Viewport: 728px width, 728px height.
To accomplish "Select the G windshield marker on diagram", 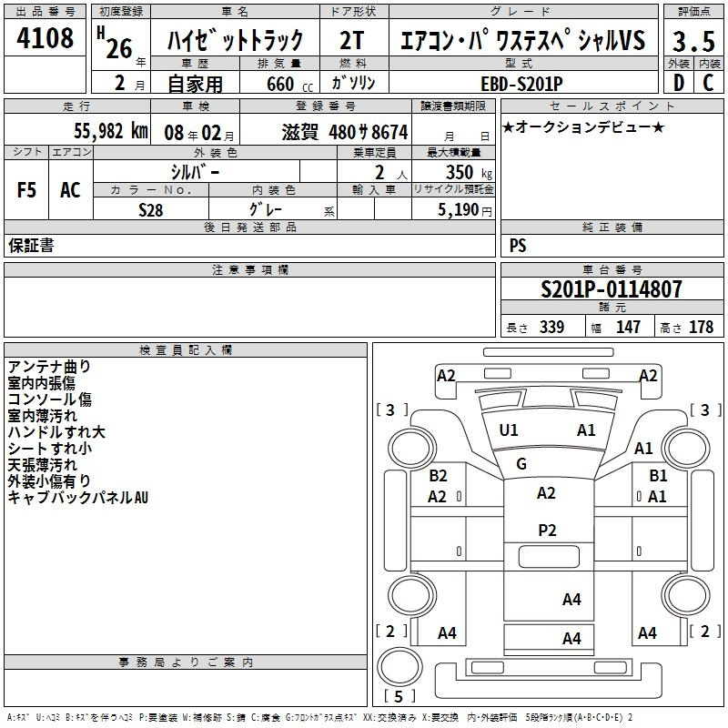I will pos(521,464).
